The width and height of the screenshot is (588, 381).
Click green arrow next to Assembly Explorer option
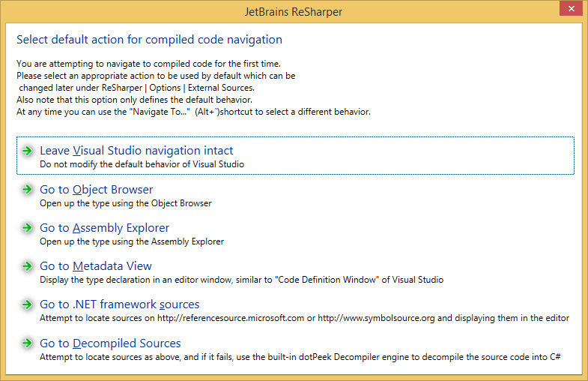pyautogui.click(x=27, y=228)
